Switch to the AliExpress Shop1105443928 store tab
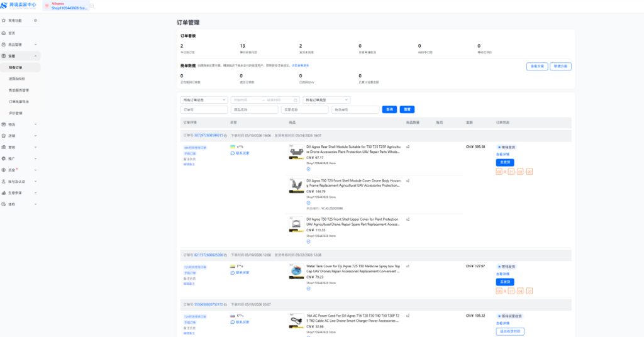The height and width of the screenshot is (337, 644). [x=66, y=6]
